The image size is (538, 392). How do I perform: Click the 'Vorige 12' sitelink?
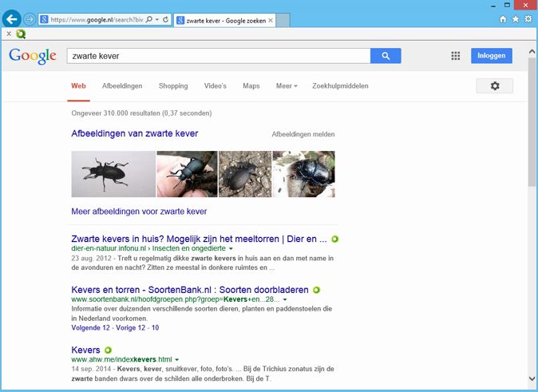tap(131, 328)
